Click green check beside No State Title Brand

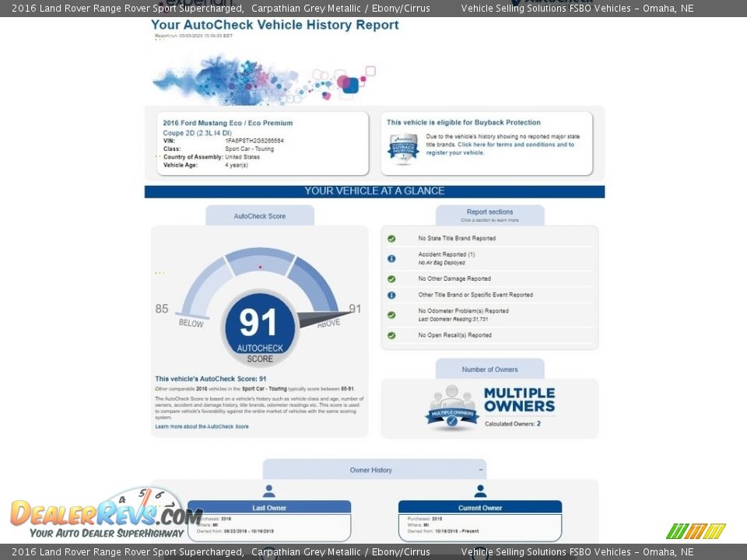click(x=391, y=239)
